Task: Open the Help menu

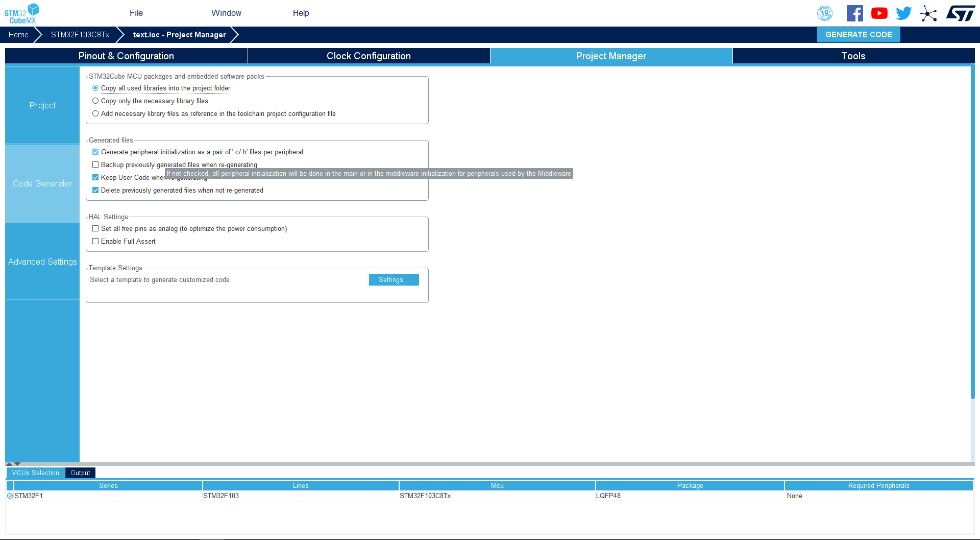Action: tap(301, 13)
